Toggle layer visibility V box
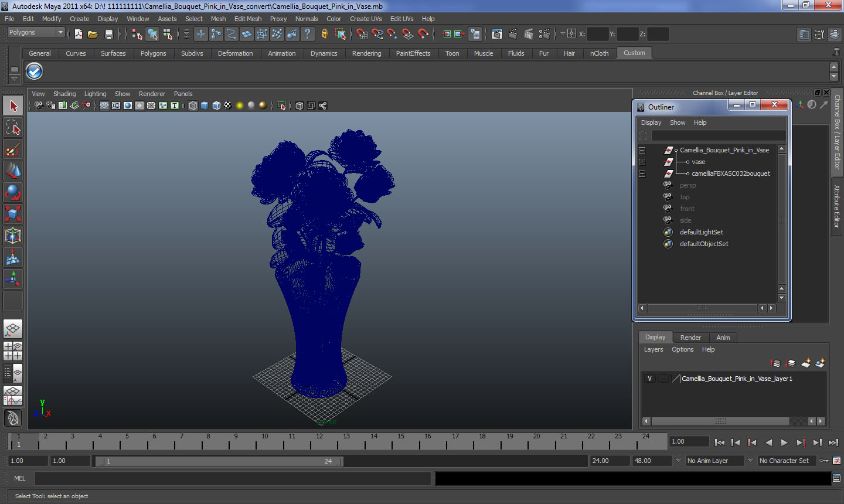Viewport: 844px width, 504px height. (649, 379)
